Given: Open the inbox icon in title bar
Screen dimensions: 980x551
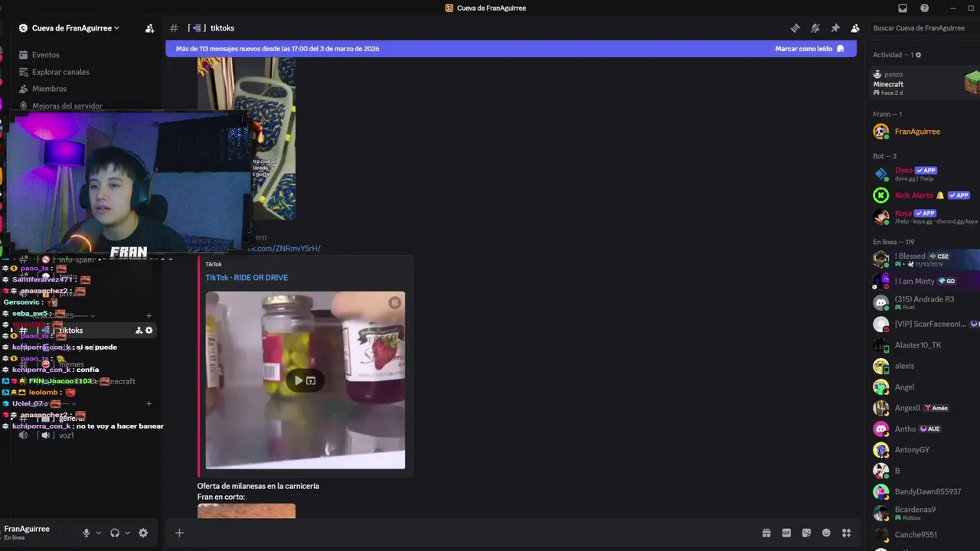Looking at the screenshot, I should coord(903,8).
